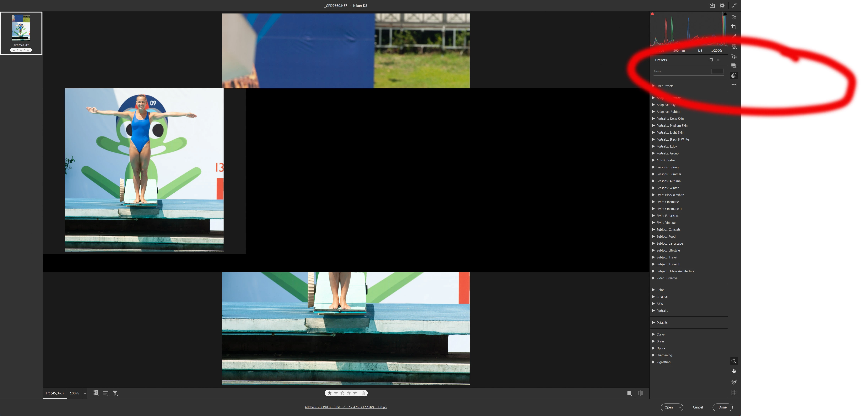Switch to 100% zoom tab
Screen dimensions: 868x416
tap(74, 393)
